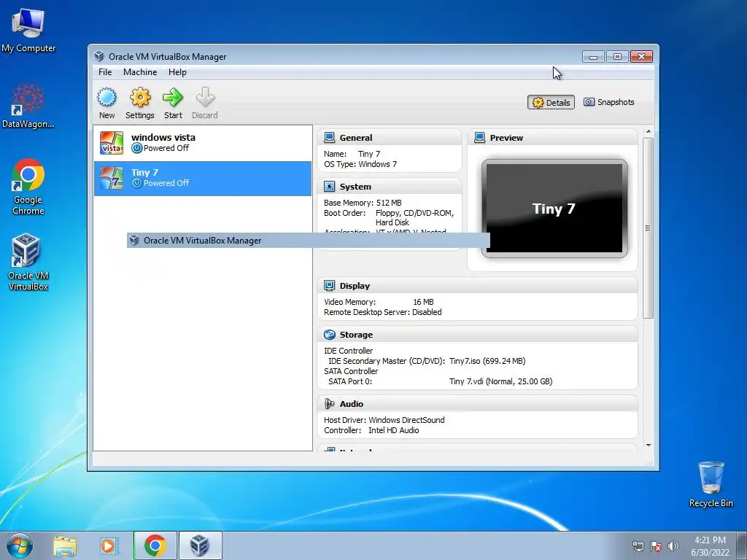Open the Windows Start orb
The height and width of the screenshot is (560, 747).
tap(20, 545)
